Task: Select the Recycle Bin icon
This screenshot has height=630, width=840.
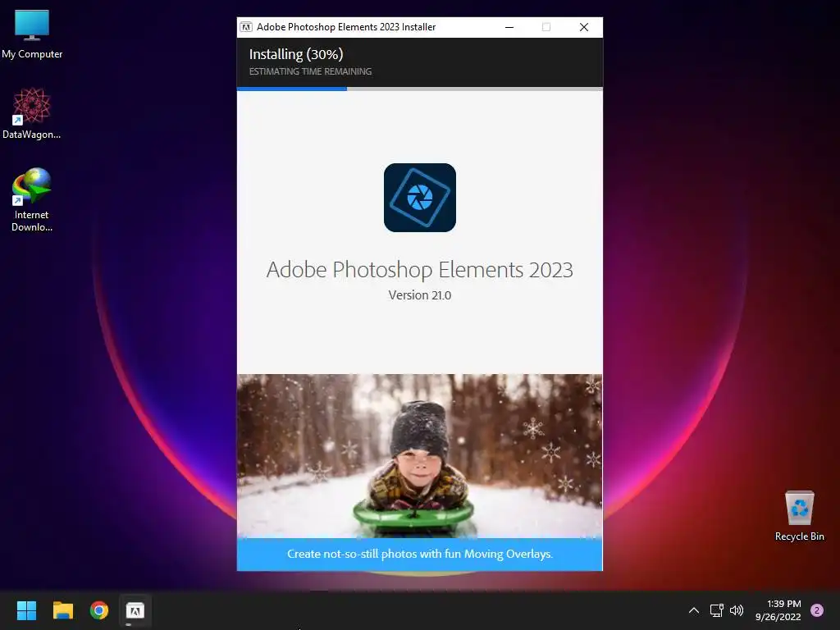Action: 799,516
